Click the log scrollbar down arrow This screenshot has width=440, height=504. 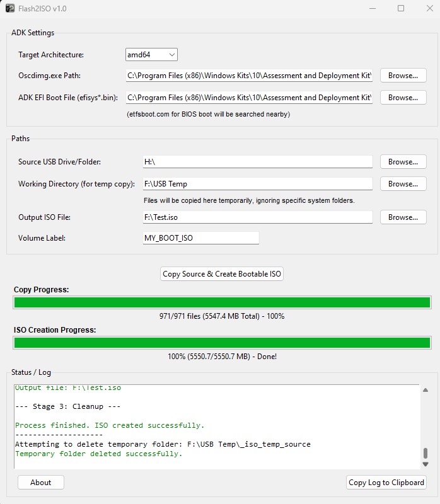pos(426,464)
